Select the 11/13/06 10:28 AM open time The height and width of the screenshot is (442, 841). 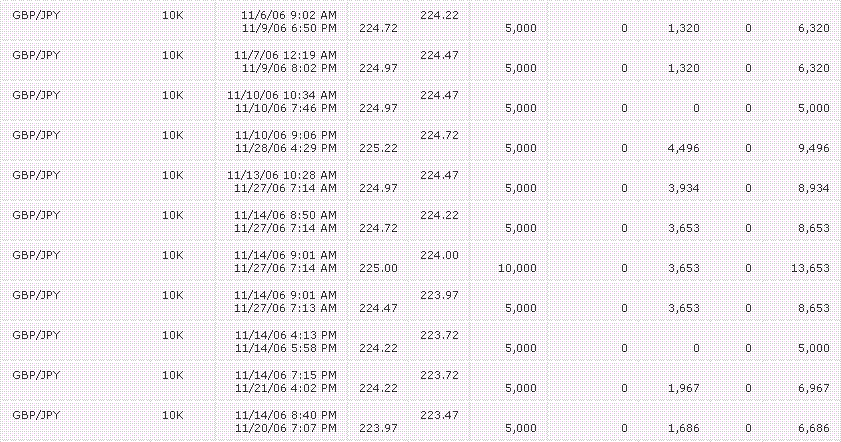282,175
